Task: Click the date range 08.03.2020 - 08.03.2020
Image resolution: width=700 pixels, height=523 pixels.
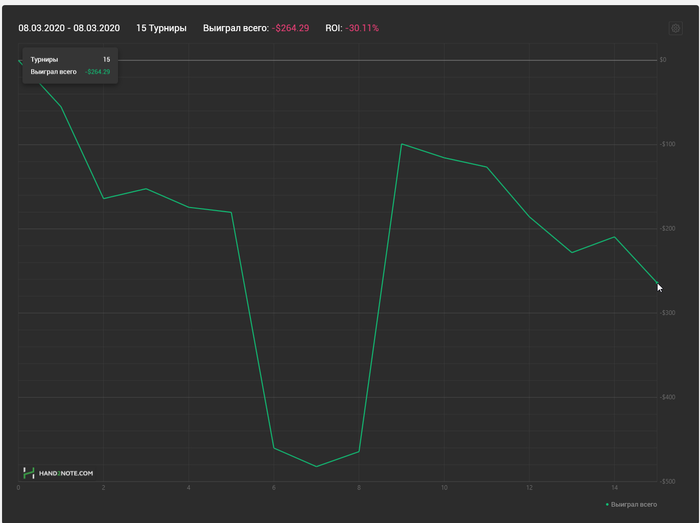Action: pyautogui.click(x=69, y=28)
